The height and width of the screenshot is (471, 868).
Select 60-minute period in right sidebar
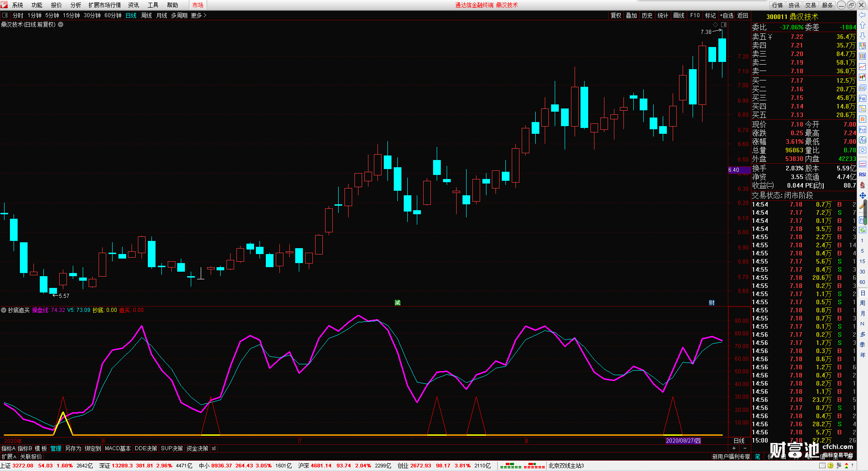(x=863, y=282)
